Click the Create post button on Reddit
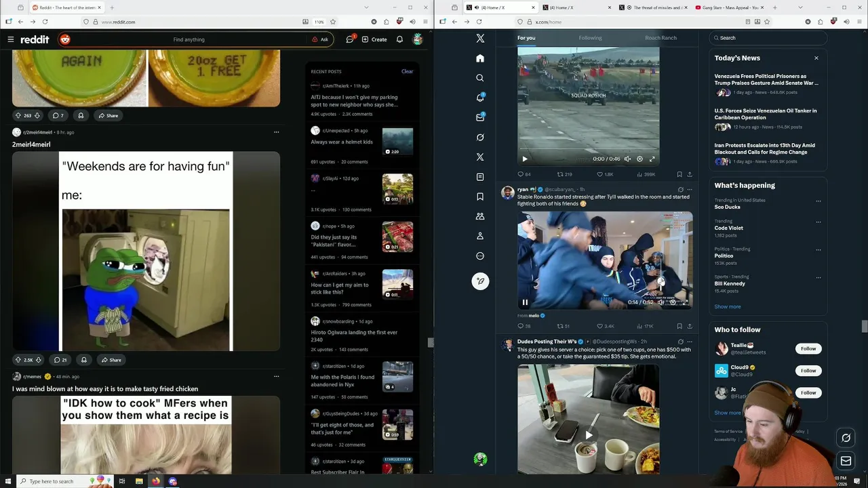This screenshot has height=488, width=868. pyautogui.click(x=374, y=39)
